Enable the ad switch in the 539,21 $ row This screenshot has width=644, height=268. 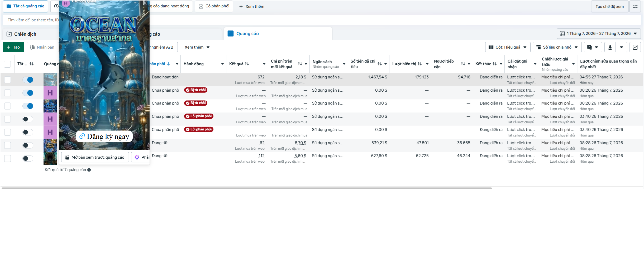coord(28,145)
